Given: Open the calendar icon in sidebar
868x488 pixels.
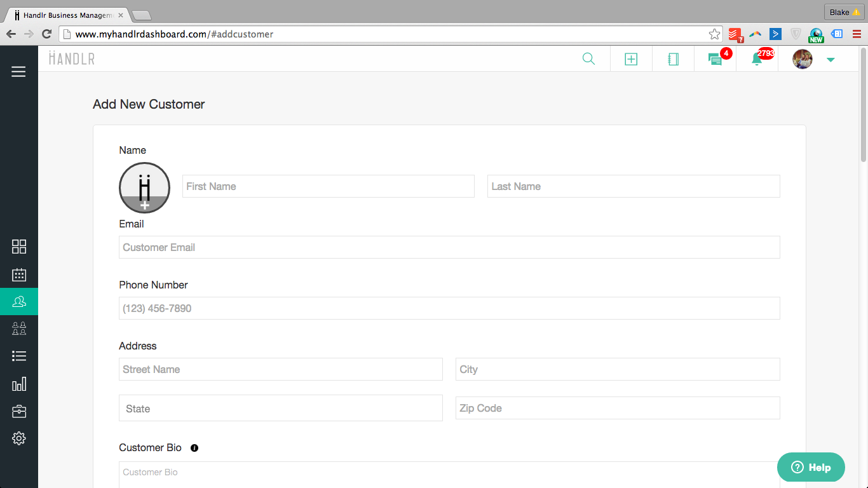Looking at the screenshot, I should [19, 274].
